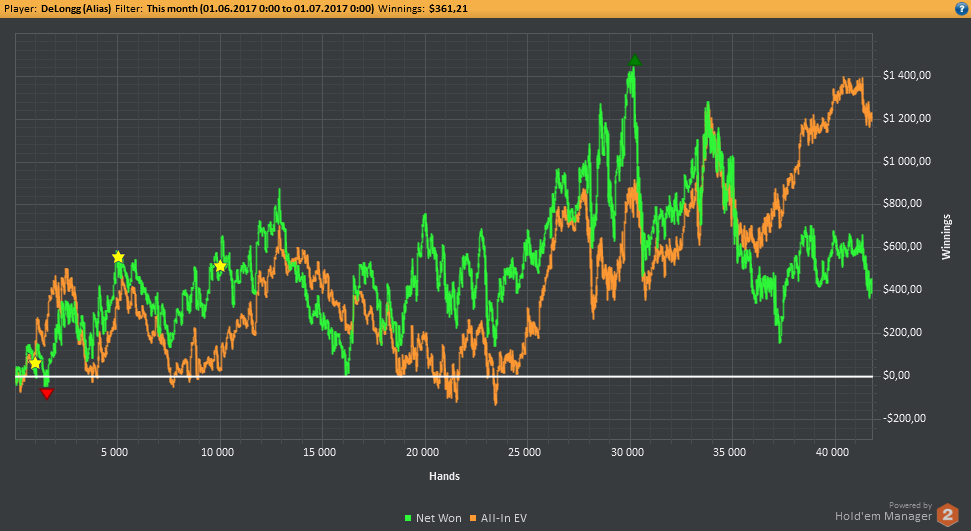Click the green peak triangle marker
971x531 pixels.
click(634, 61)
